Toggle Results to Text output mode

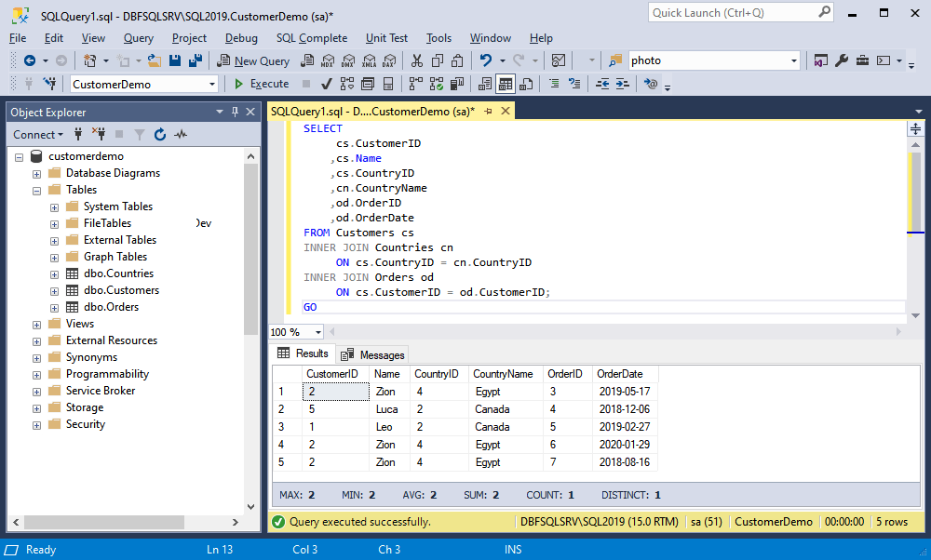point(485,84)
